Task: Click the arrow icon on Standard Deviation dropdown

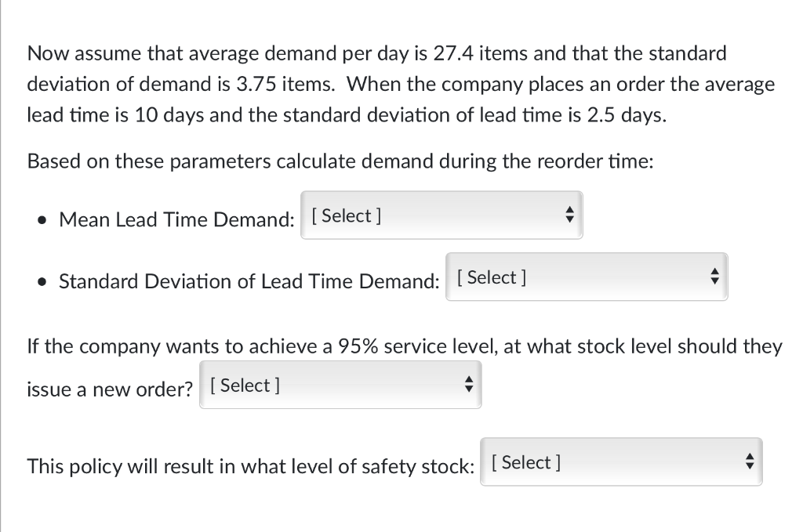Action: pos(714,276)
